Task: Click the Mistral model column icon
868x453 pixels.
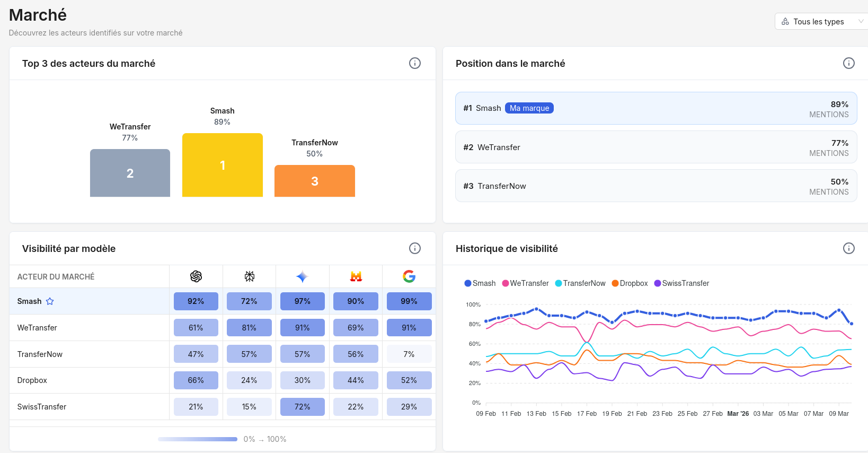Action: [x=356, y=276]
